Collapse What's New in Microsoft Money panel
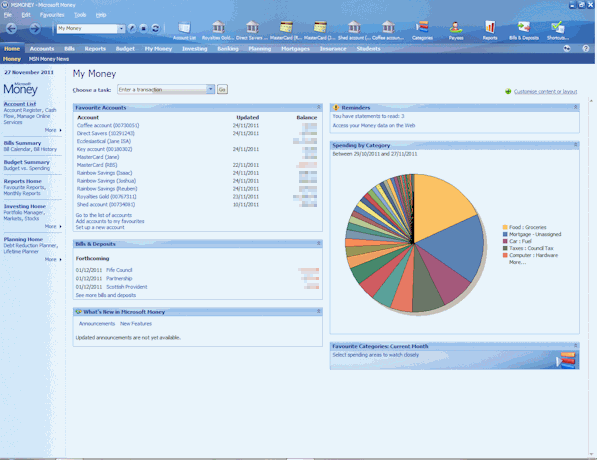The height and width of the screenshot is (460, 597). point(319,311)
